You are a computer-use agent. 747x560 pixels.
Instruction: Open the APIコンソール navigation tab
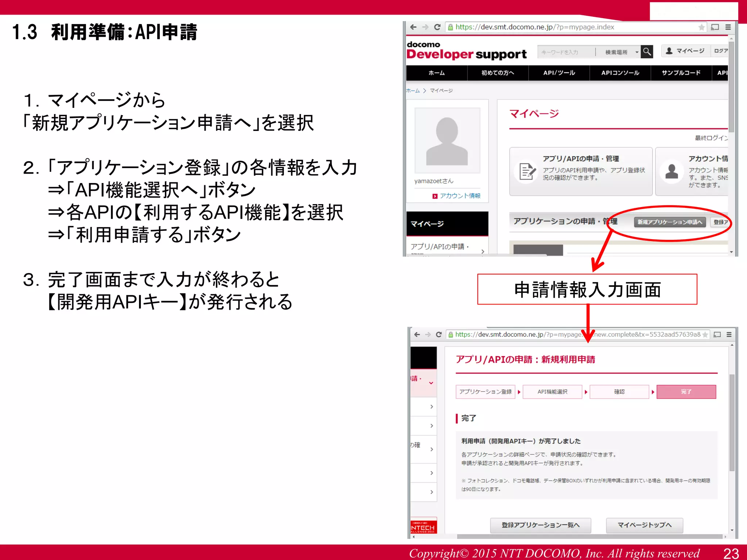[620, 73]
